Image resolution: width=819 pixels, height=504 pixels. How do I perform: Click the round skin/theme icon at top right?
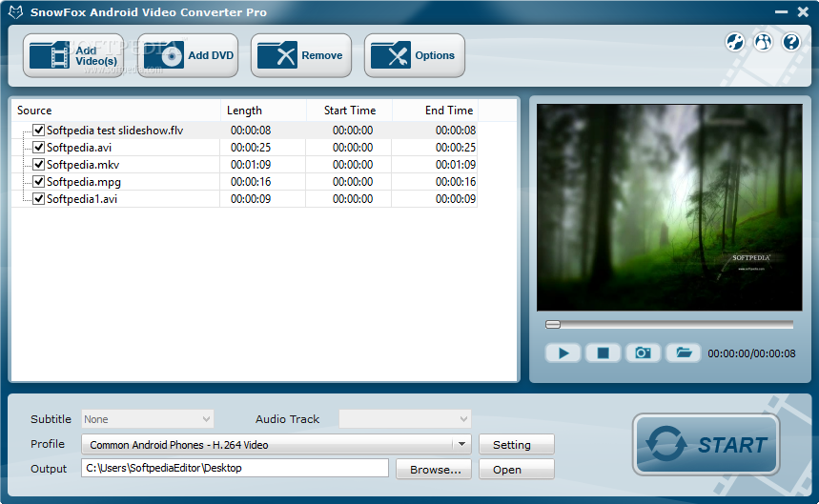(735, 42)
